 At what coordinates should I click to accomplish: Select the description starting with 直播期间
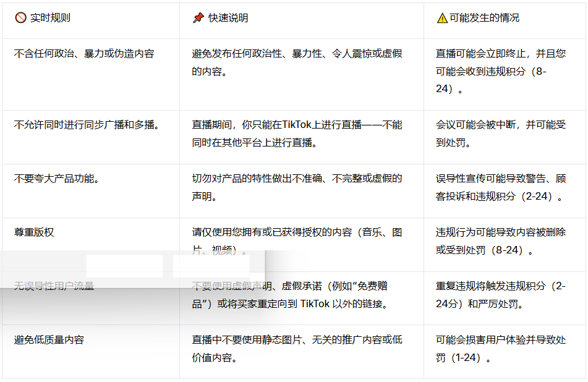(x=297, y=134)
